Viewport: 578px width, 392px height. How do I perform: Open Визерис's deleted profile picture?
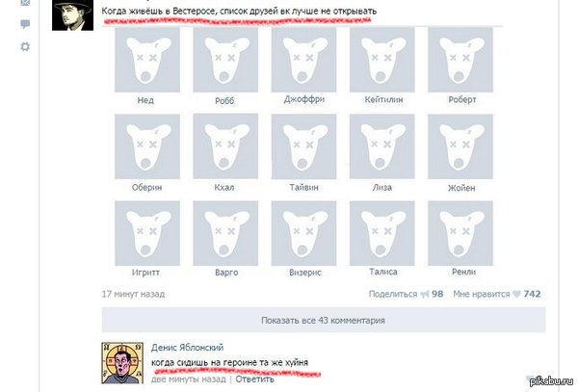coord(303,233)
